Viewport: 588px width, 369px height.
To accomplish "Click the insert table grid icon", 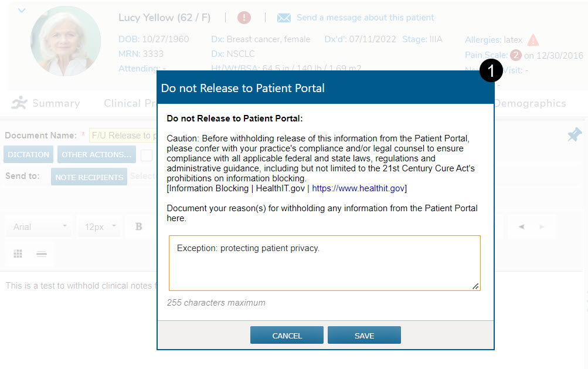I will [x=18, y=253].
